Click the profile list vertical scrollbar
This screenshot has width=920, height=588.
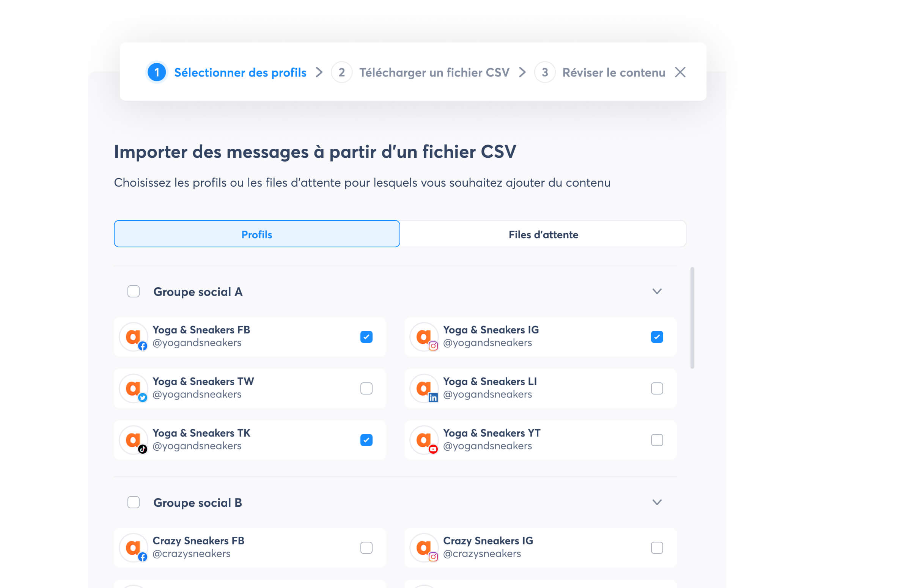[x=692, y=318]
